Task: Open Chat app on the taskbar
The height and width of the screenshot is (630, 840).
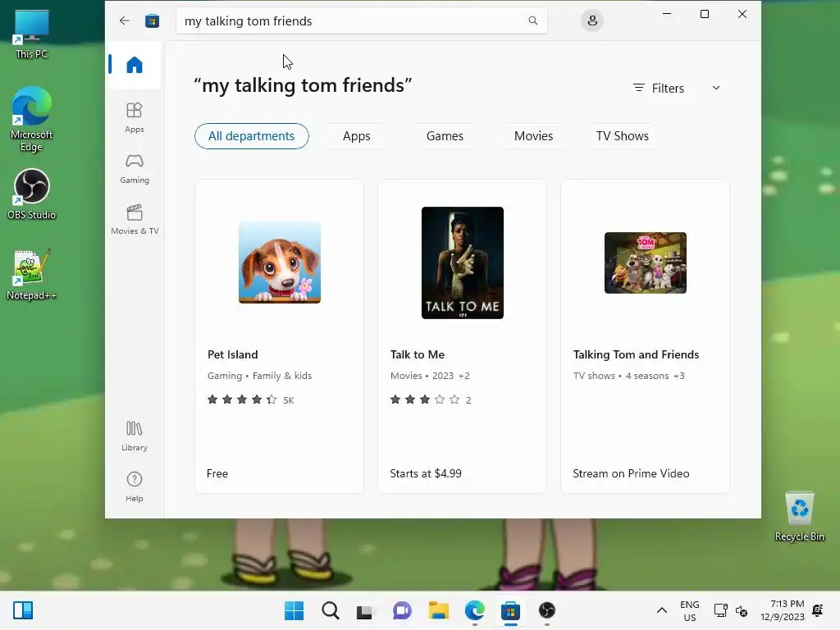Action: click(x=402, y=610)
